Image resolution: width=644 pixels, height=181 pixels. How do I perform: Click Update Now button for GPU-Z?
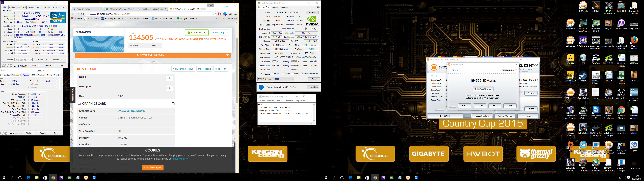click(313, 87)
